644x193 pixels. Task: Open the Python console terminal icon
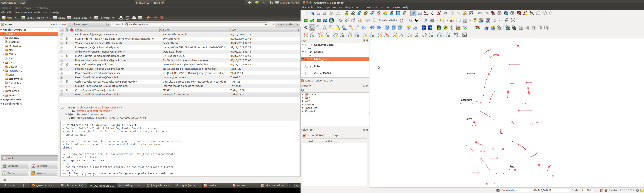tap(465, 35)
